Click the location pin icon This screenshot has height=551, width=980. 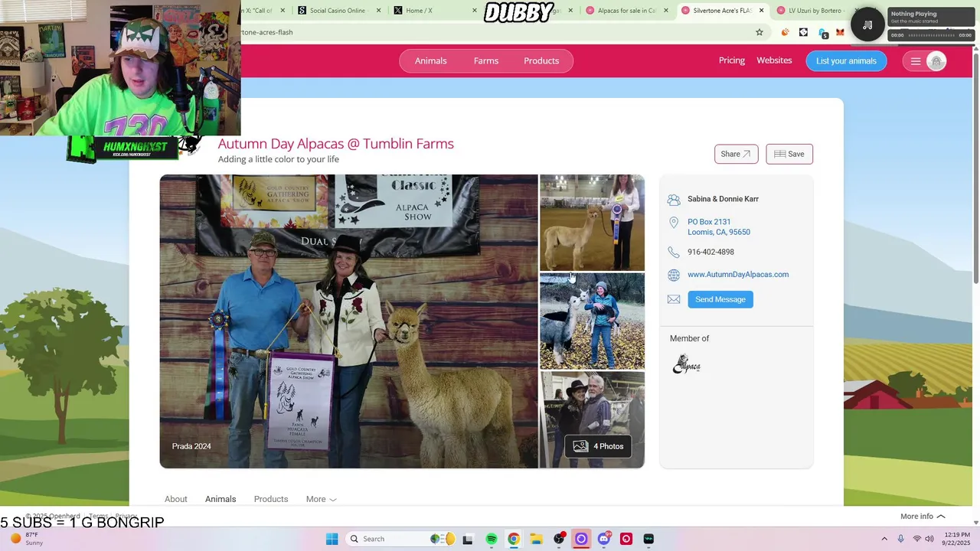coord(674,223)
